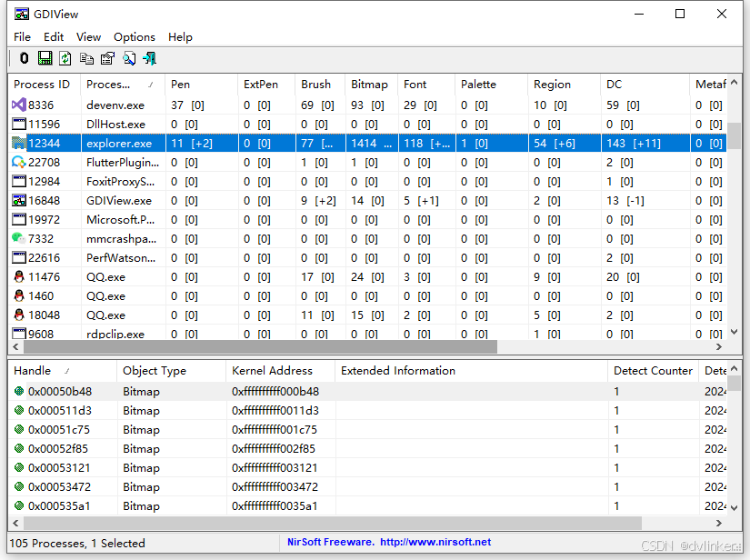Click right arrow of process list horizontal scrollbar
750x560 pixels.
pos(718,346)
